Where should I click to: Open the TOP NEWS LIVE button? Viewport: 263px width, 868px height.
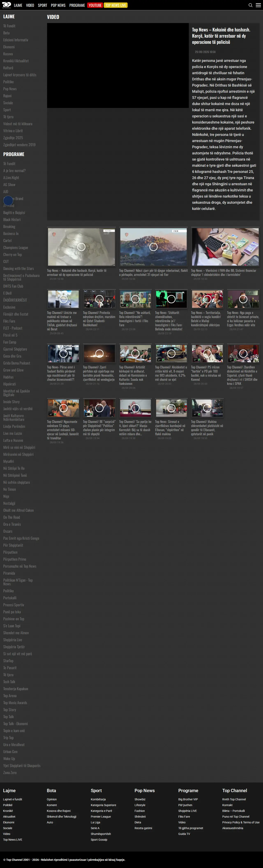[x=115, y=5]
